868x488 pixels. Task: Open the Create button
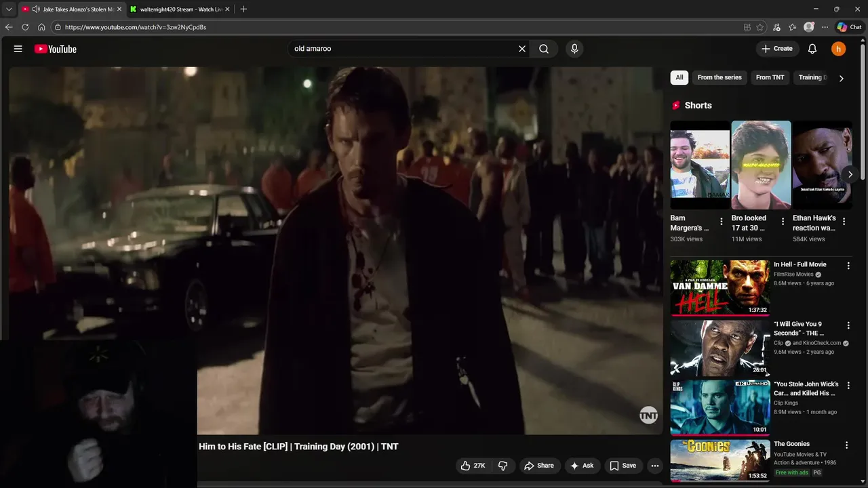point(777,49)
